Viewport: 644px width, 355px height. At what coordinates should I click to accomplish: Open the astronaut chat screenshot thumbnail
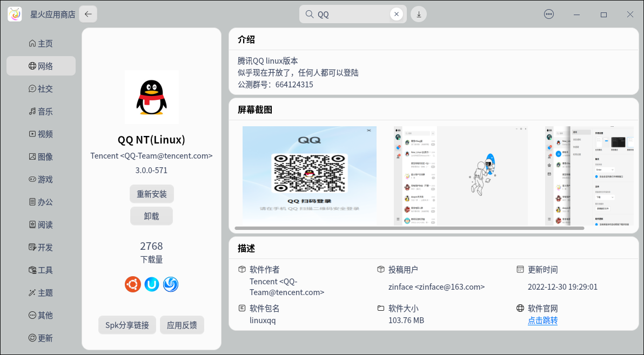(461, 175)
